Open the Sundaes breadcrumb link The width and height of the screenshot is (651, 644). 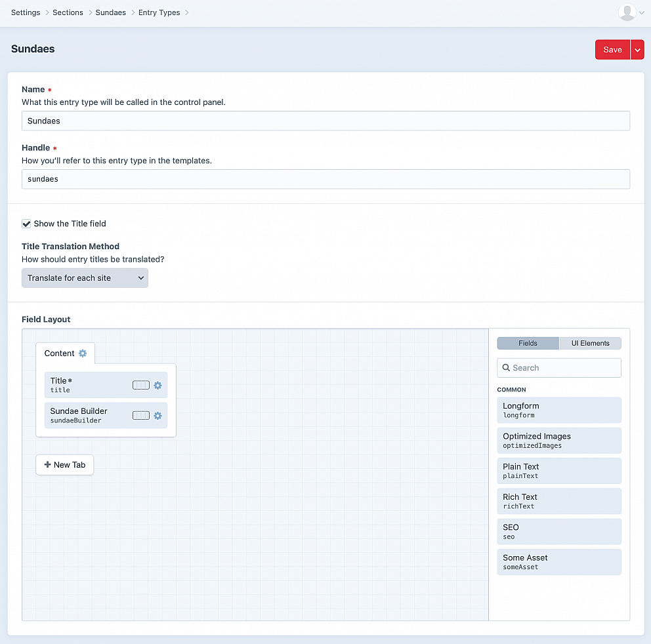tap(110, 12)
